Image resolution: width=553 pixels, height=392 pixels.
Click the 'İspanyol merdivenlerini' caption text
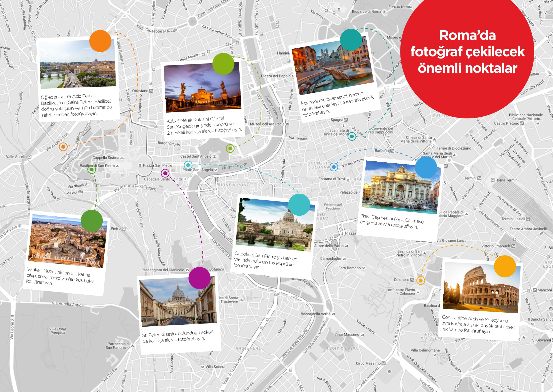point(337,104)
